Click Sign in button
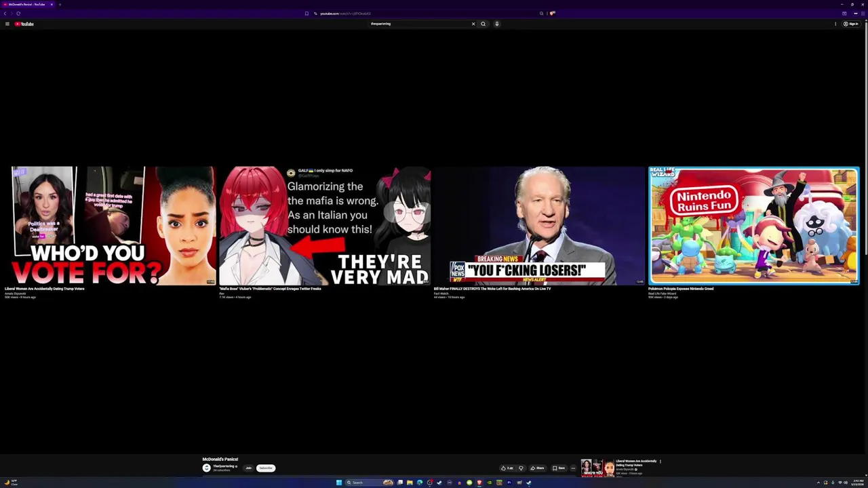 click(850, 24)
